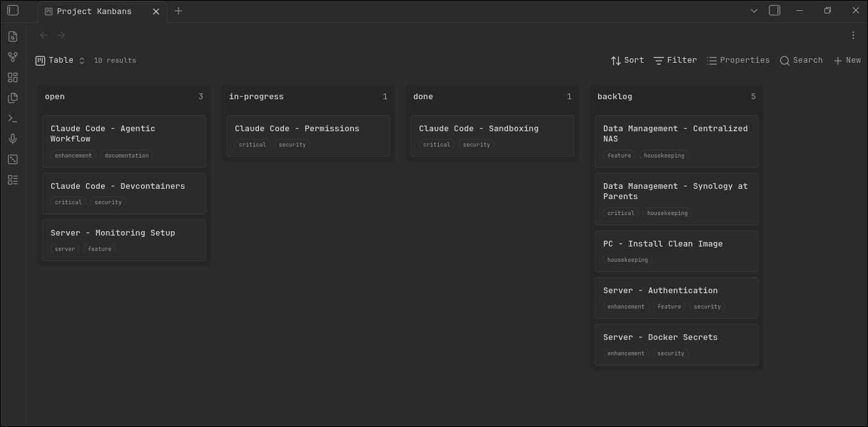Open the Filter options
The image size is (868, 427).
(x=675, y=60)
